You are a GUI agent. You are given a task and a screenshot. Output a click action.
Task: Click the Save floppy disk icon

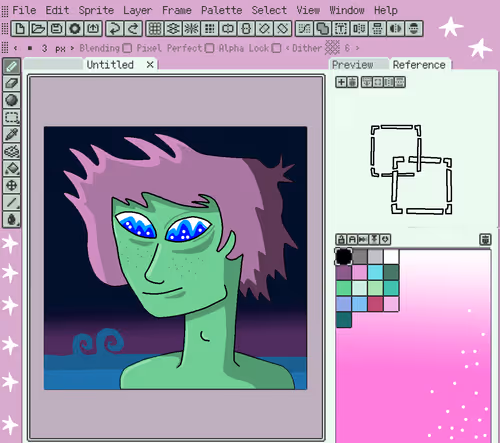click(x=56, y=28)
